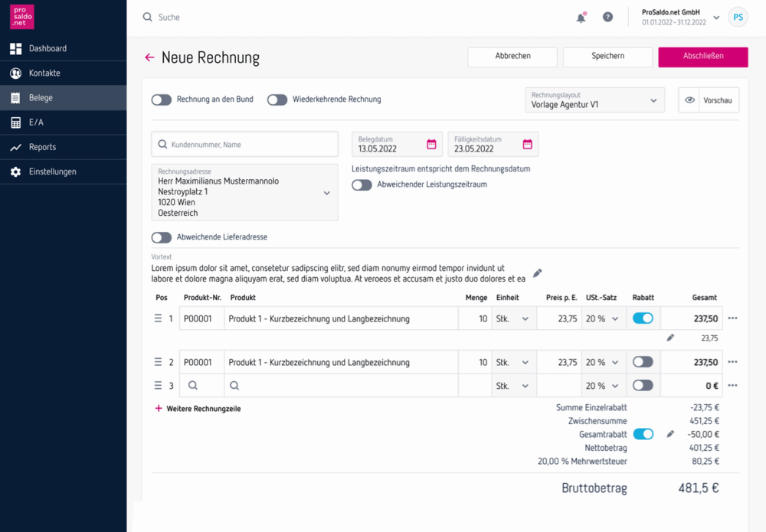Enable Rechnung an den Bund toggle
766x532 pixels.
pos(162,100)
